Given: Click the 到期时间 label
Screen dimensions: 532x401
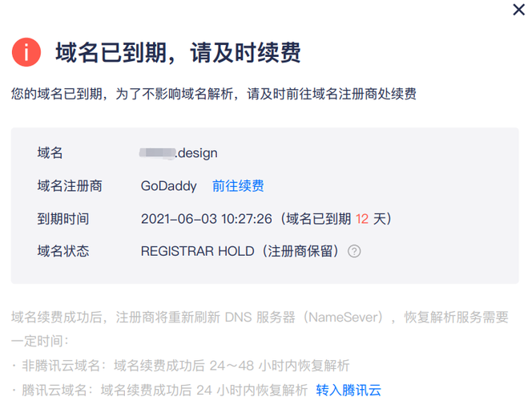Looking at the screenshot, I should coord(63,219).
